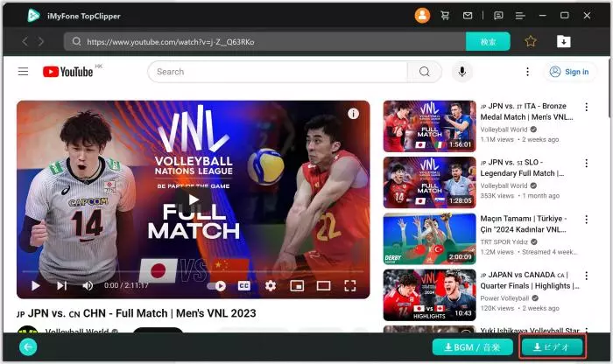Bookmark page with the star icon
Image resolution: width=613 pixels, height=364 pixels.
click(x=531, y=41)
